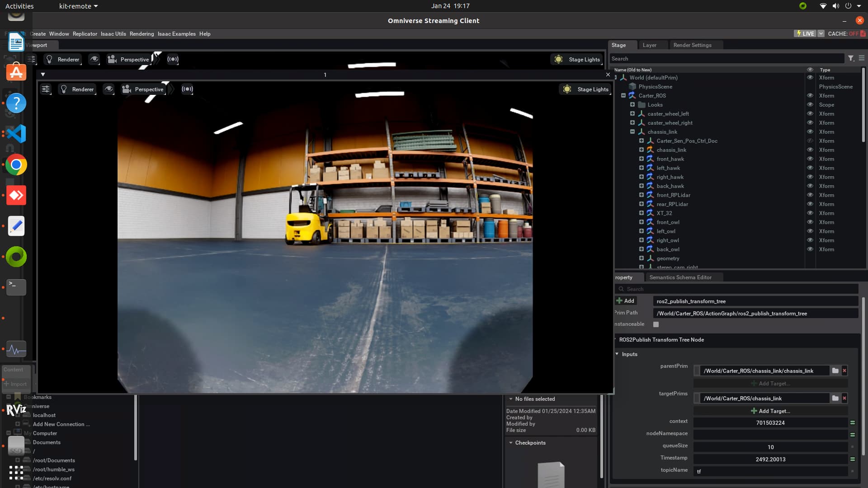Collapse the Inputs section of the node
This screenshot has height=488, width=868.
[x=617, y=354]
